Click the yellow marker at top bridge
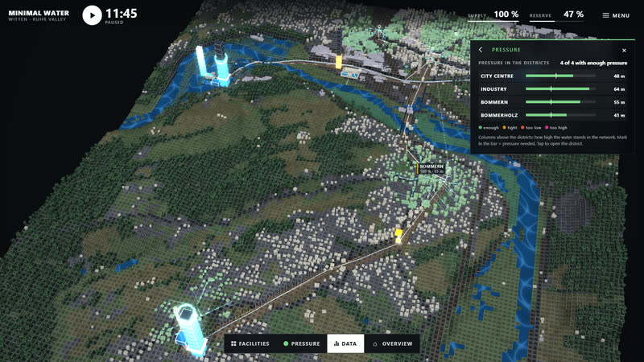The image size is (644, 362). tap(339, 62)
